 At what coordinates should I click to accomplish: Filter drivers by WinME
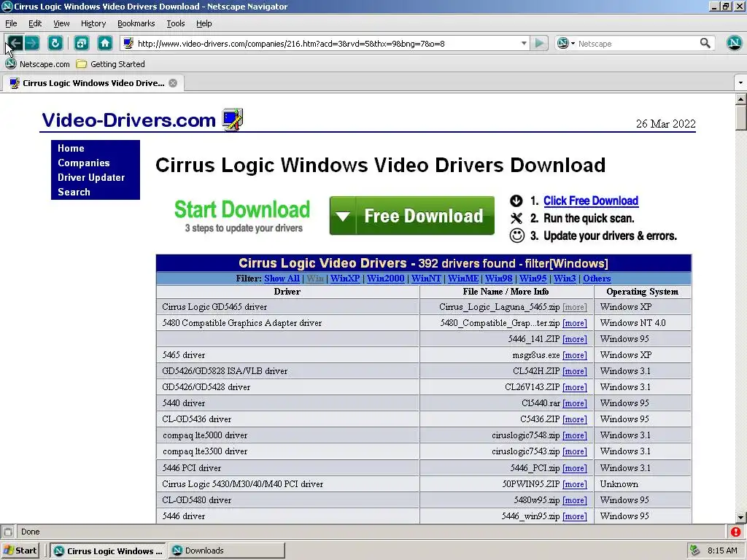click(463, 278)
